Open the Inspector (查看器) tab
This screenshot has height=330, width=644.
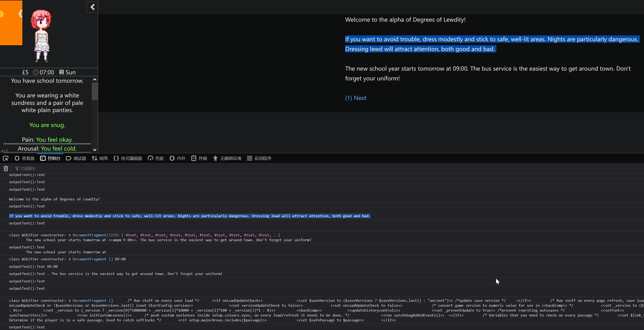tap(24, 158)
